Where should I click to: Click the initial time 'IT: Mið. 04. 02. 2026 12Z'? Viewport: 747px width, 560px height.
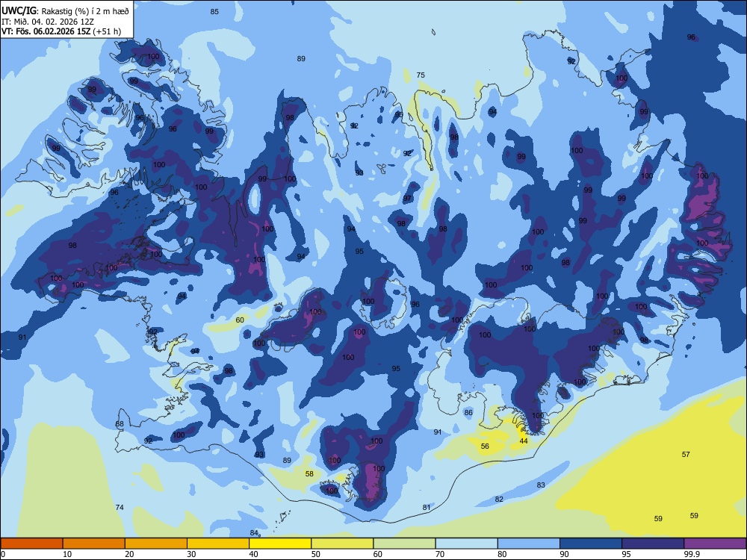pyautogui.click(x=48, y=22)
